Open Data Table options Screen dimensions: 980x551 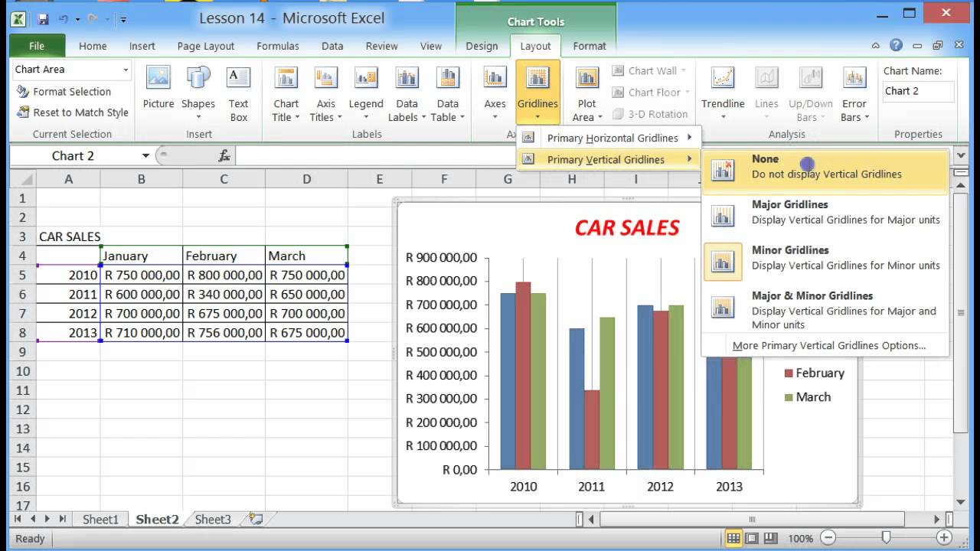point(447,93)
